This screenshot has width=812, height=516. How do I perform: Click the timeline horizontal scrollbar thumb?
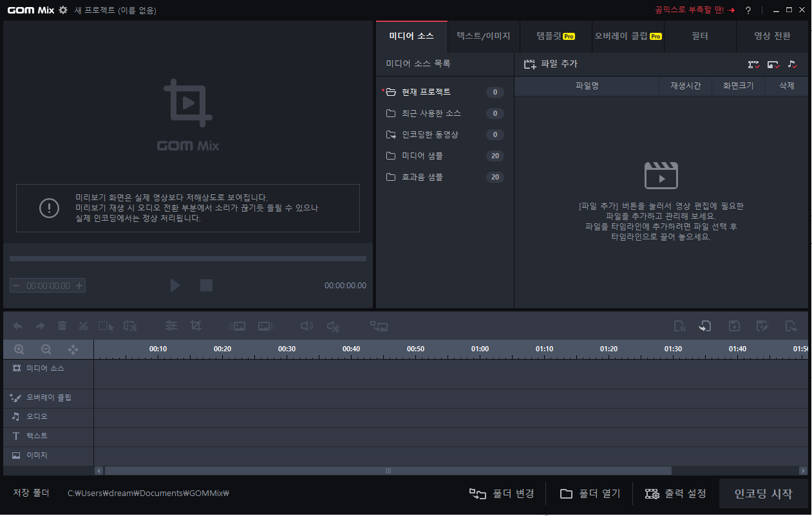(388, 471)
